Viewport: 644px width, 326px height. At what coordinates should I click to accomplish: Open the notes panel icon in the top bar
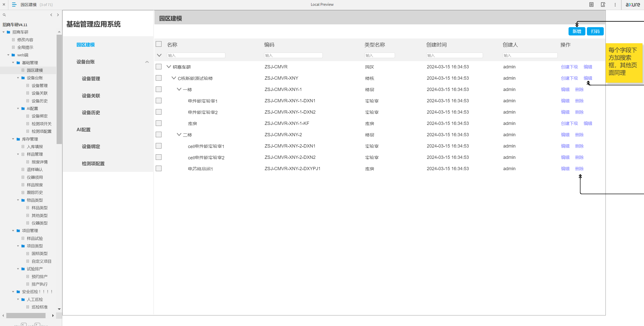point(591,5)
